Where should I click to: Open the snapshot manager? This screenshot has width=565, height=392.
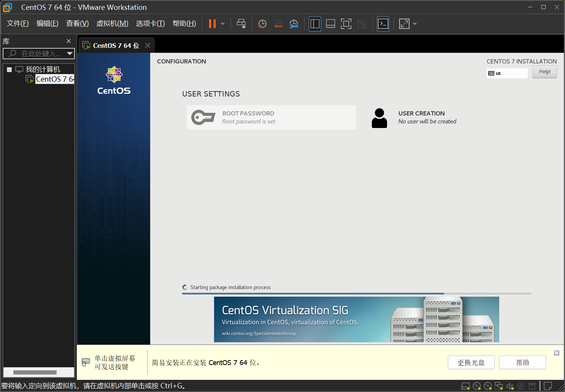(x=294, y=24)
